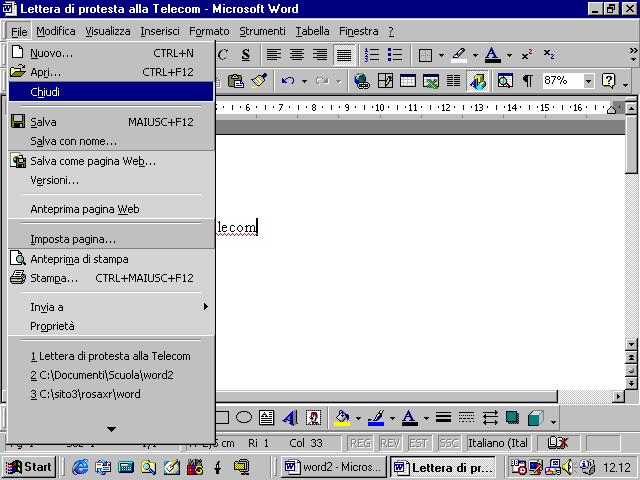
Task: Center the paragraph text
Action: (297, 55)
